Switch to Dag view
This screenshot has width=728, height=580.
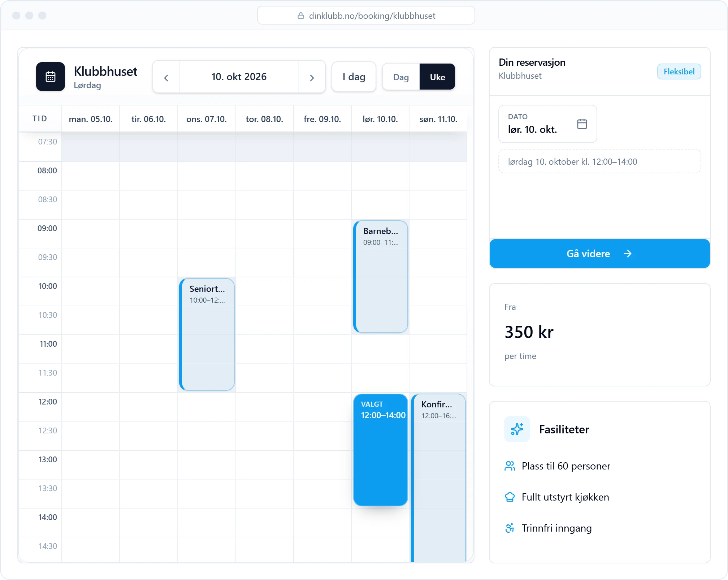pyautogui.click(x=401, y=77)
